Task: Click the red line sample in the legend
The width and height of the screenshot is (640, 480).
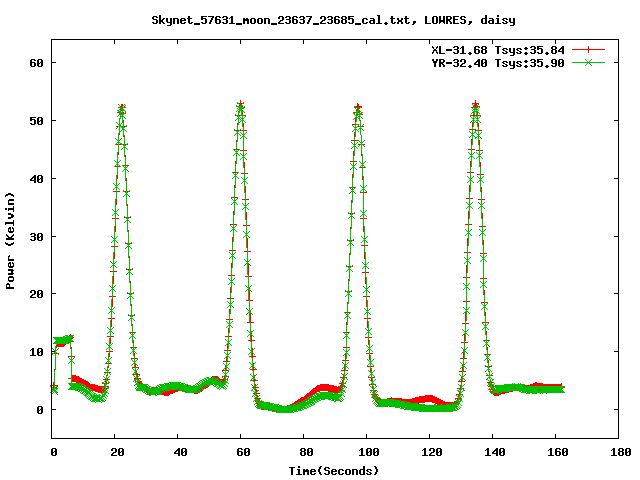Action: [588, 50]
